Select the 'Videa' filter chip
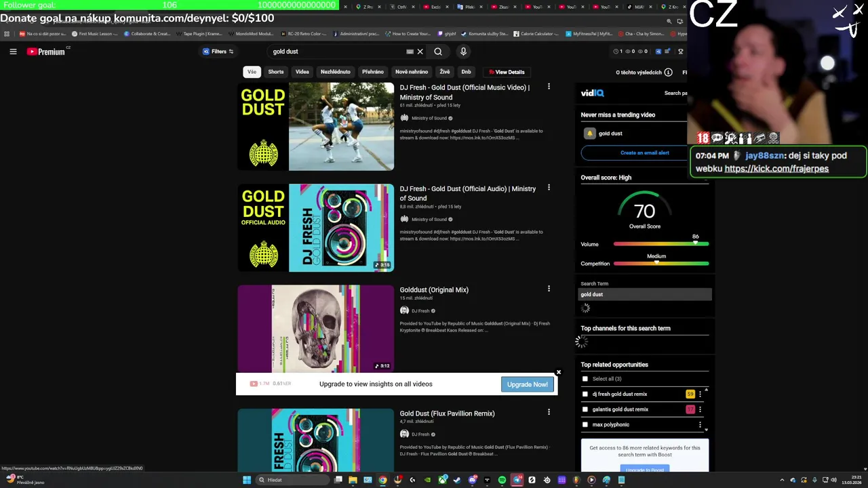 [x=302, y=72]
